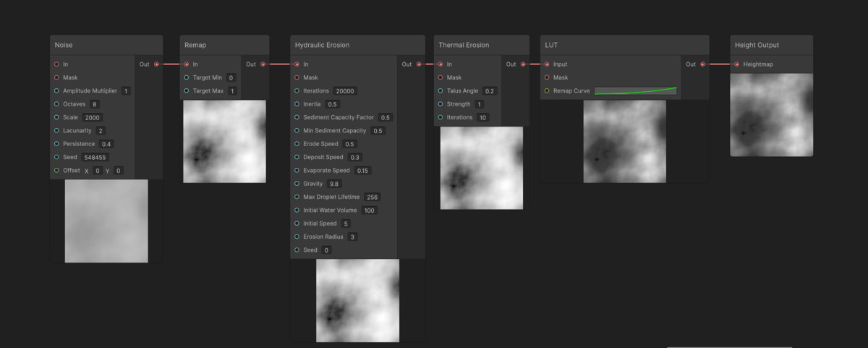Edit the Amplitude Multiplier value field
This screenshot has width=868, height=348.
point(126,91)
